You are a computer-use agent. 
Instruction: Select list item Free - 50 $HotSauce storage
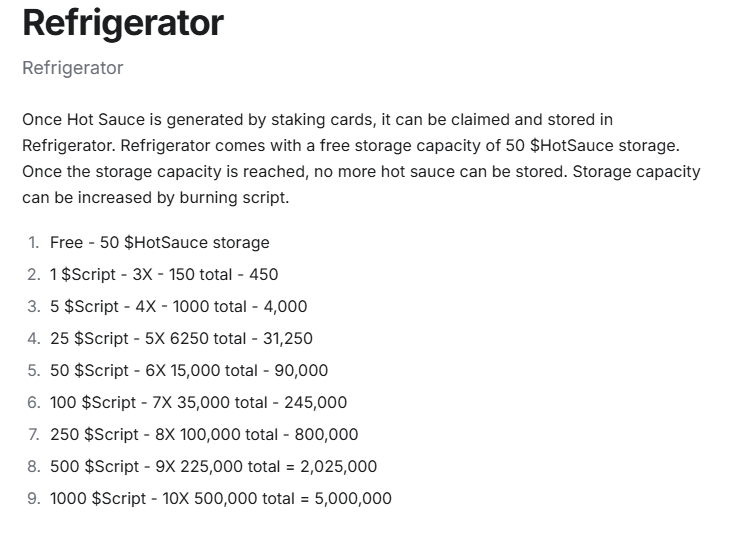pos(160,243)
